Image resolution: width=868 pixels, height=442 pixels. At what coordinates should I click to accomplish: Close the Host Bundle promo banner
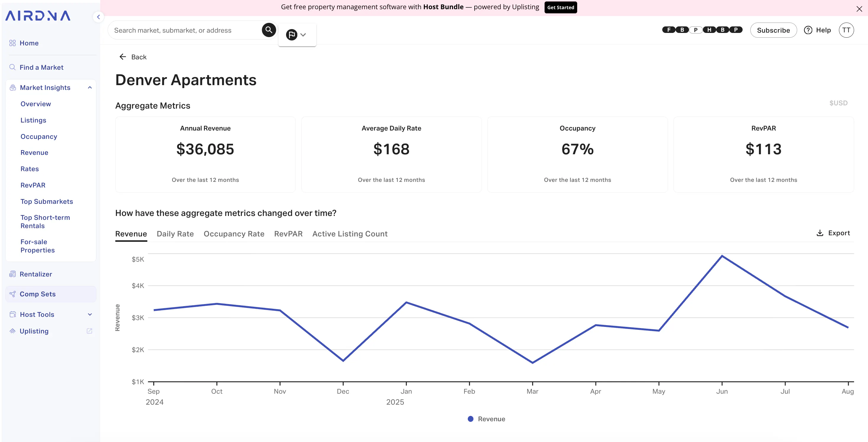[x=859, y=9]
